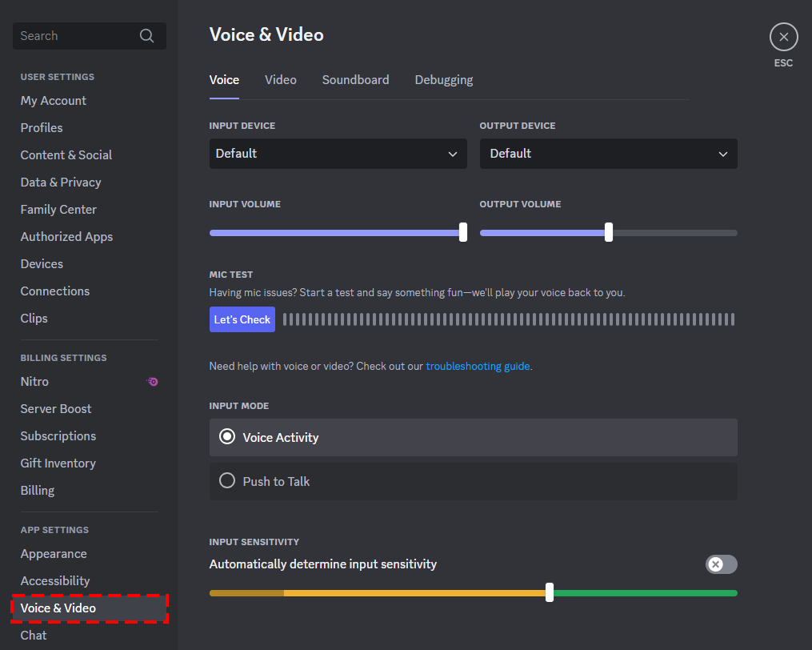The width and height of the screenshot is (812, 650).
Task: Click the Input Volume slider handle
Action: click(x=463, y=232)
